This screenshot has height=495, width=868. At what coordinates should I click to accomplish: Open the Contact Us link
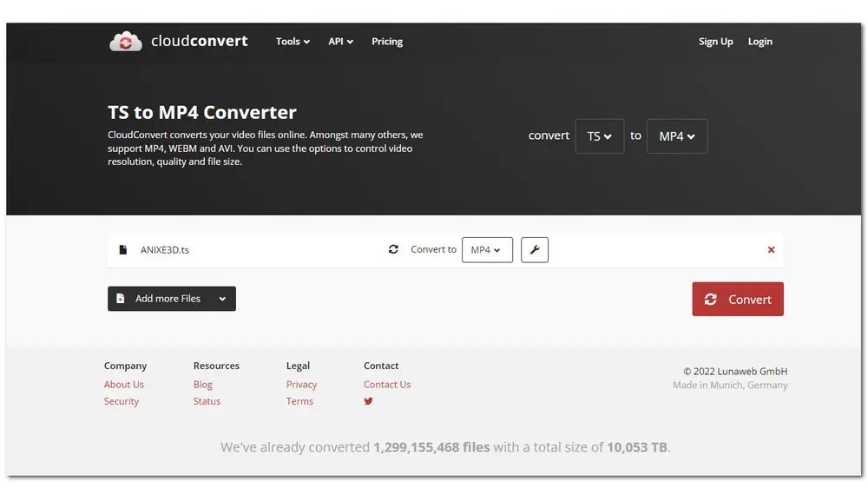[387, 384]
